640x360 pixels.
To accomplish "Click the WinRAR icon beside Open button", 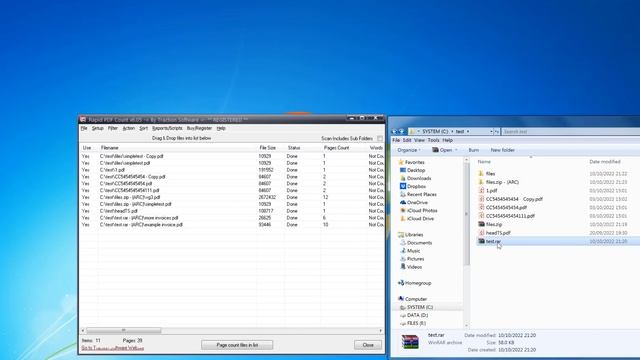I will [435, 150].
